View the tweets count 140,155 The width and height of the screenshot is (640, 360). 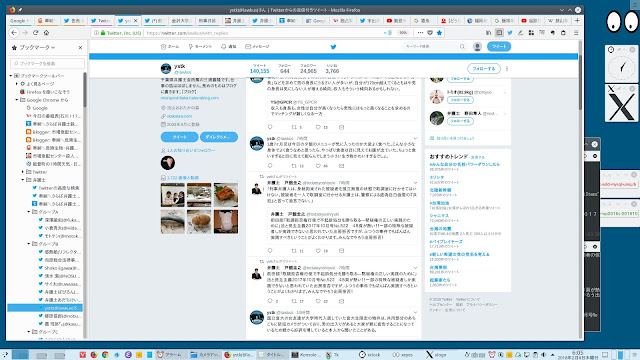pyautogui.click(x=260, y=69)
